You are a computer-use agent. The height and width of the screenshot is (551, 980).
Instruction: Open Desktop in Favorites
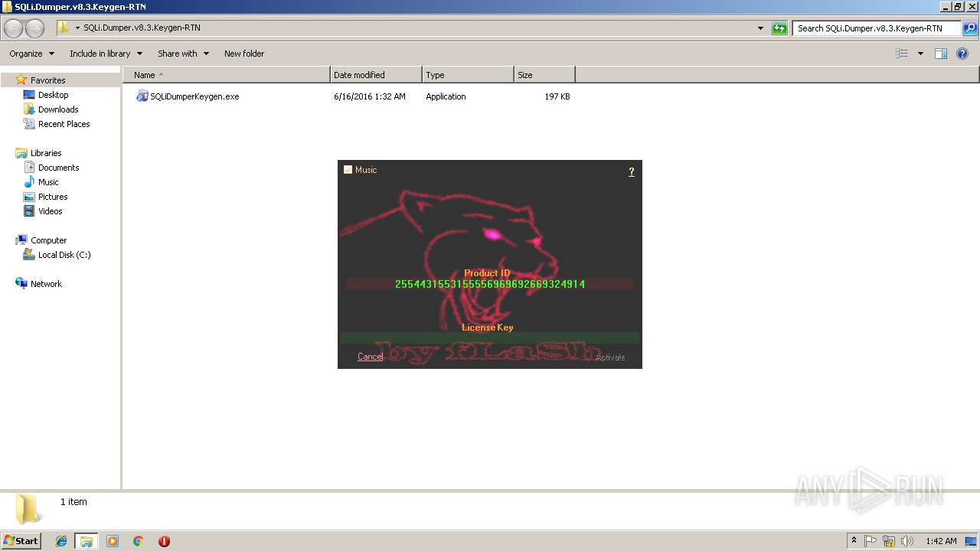point(53,95)
